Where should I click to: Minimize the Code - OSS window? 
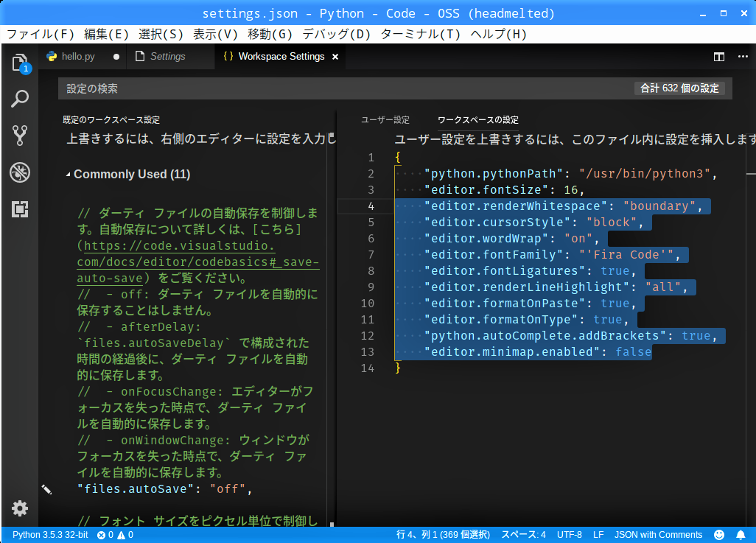[x=703, y=14]
